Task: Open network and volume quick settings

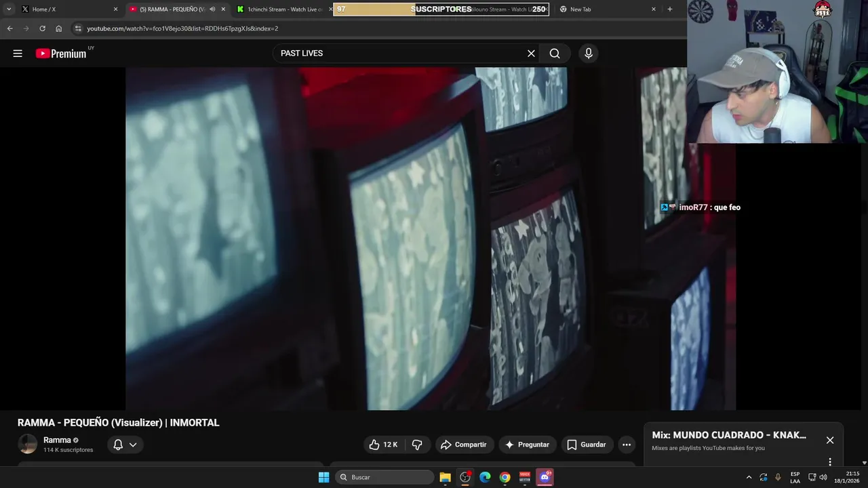Action: (x=817, y=477)
